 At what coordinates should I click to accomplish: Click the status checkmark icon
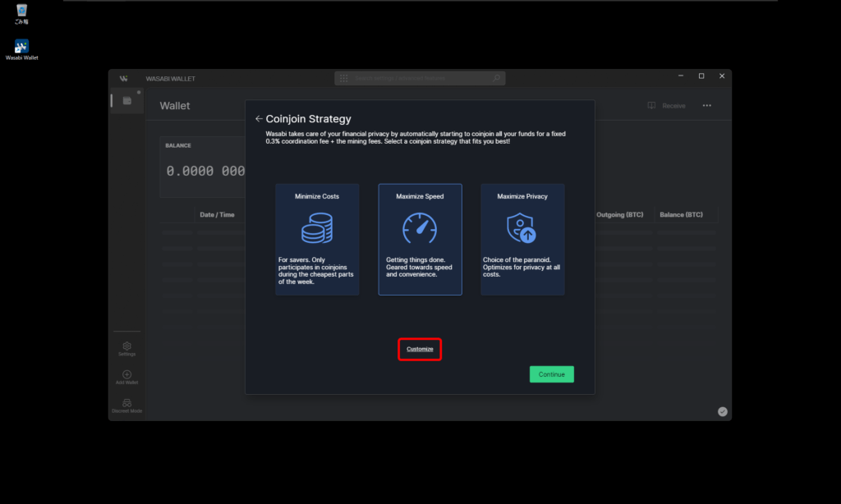(x=723, y=412)
